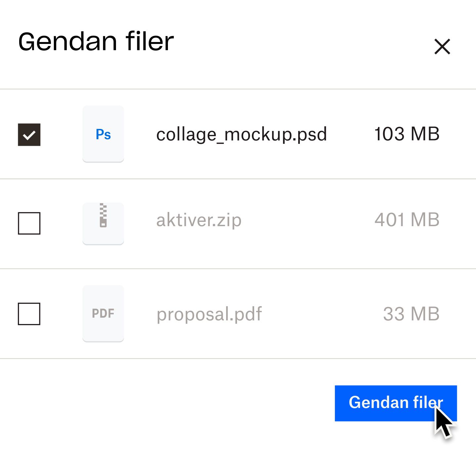Click the collage_mockup.psd file name
Viewport: 476px width, 449px height.
242,134
